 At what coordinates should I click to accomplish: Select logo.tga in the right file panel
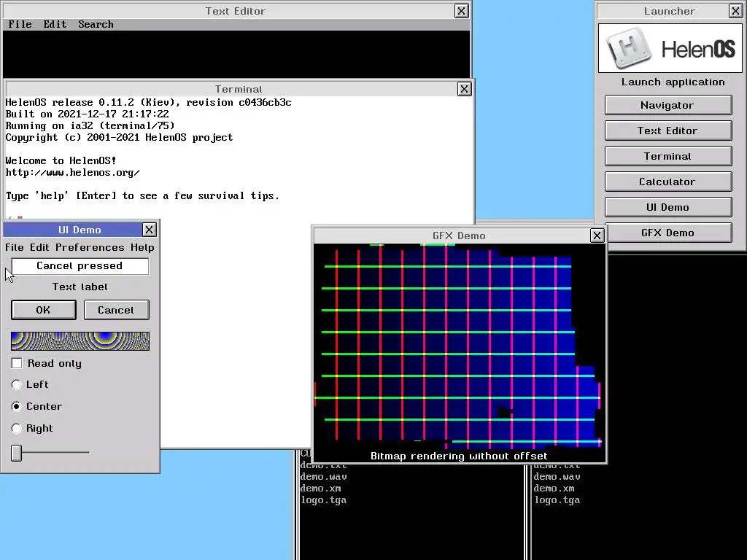click(557, 500)
